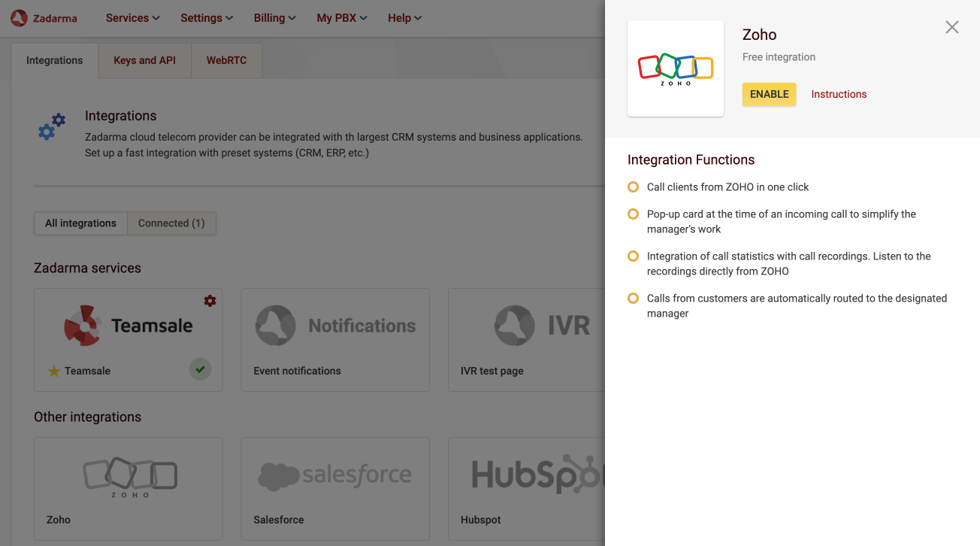Image resolution: width=980 pixels, height=546 pixels.
Task: Click Zoho logo in side panel
Action: pos(675,68)
